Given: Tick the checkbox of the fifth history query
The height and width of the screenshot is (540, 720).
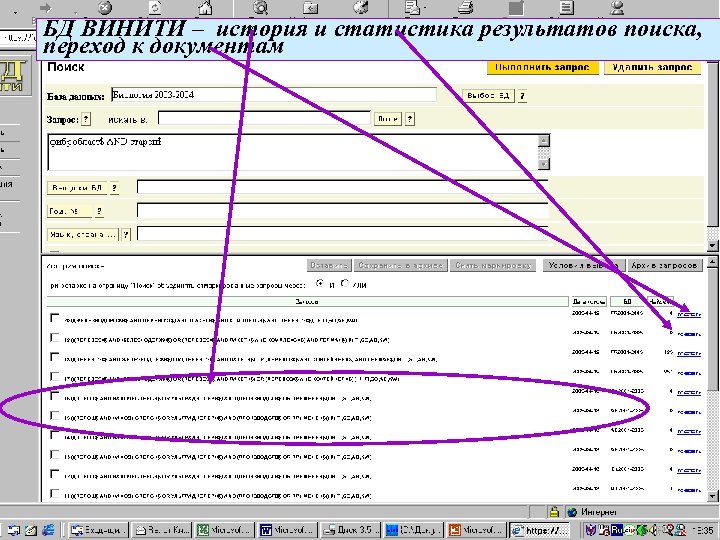Looking at the screenshot, I should pyautogui.click(x=55, y=396).
